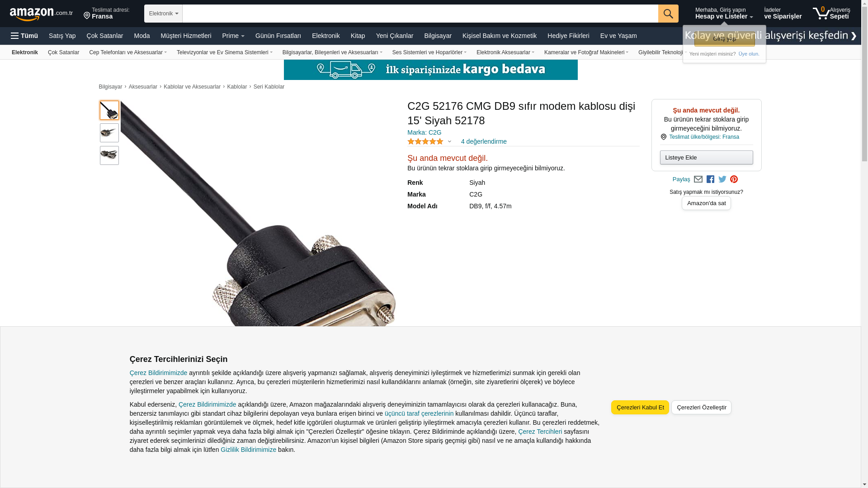Select the second product thumbnail image
Image resolution: width=868 pixels, height=488 pixels.
pos(109,133)
